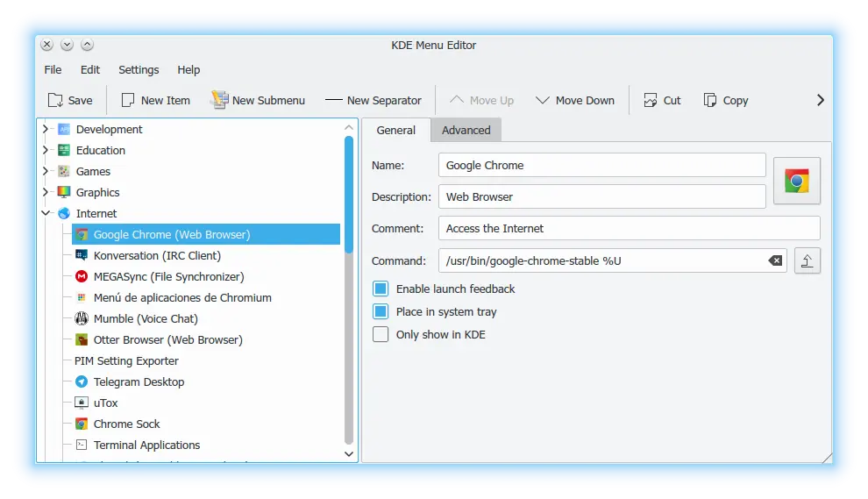
Task: Clear the Command field text
Action: coord(775,260)
